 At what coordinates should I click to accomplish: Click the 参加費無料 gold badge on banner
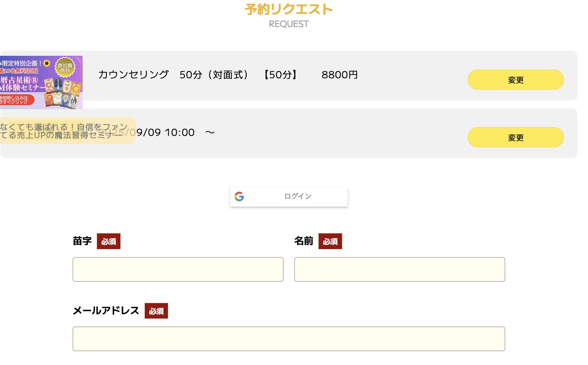(x=65, y=68)
